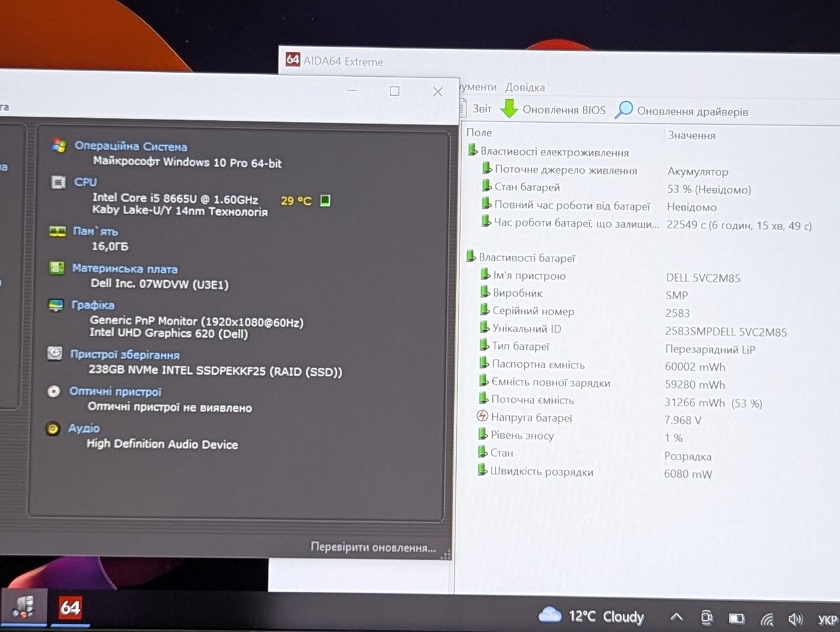Open the Оптичні пристрої section link
The image size is (840, 632).
coord(115,392)
